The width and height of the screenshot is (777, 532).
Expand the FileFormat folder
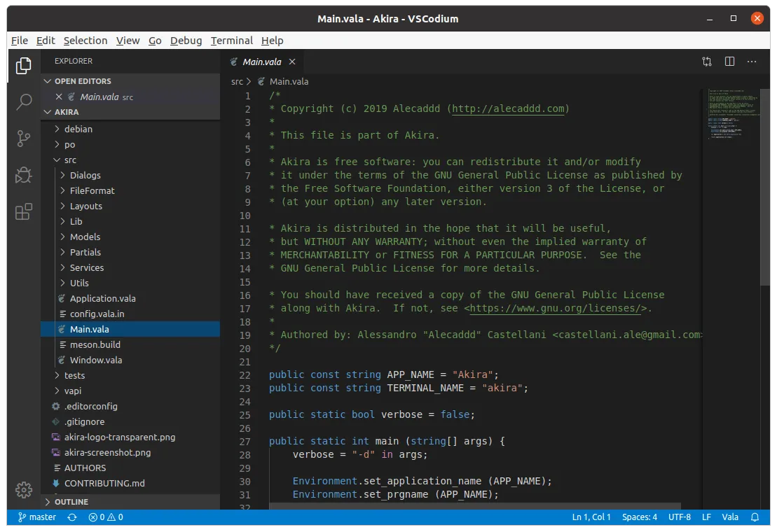tap(62, 190)
